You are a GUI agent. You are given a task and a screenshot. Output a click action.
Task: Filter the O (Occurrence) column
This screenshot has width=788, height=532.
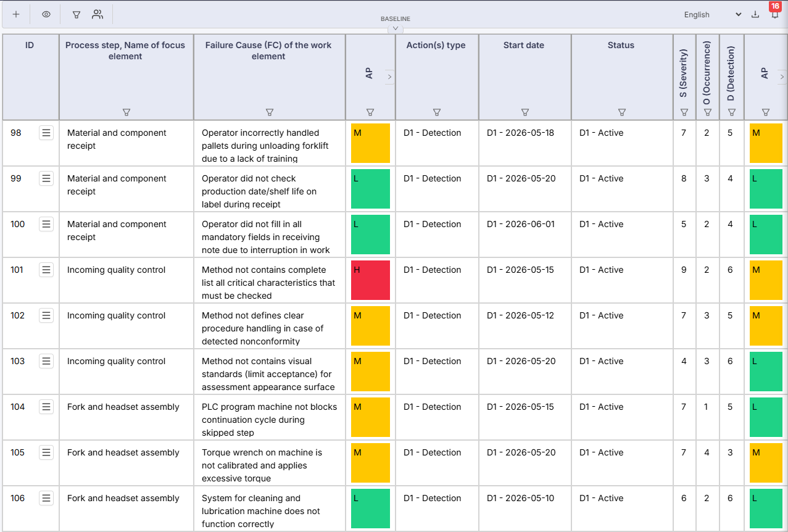click(x=708, y=112)
